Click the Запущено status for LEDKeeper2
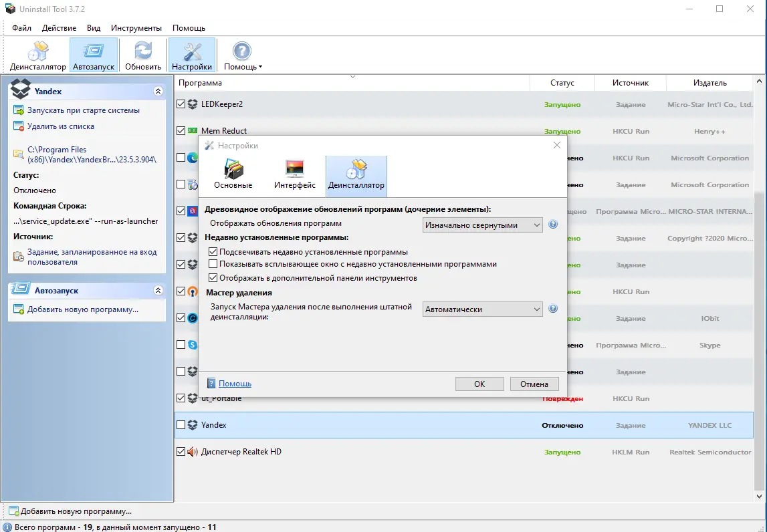This screenshot has height=532, width=767. (x=562, y=105)
